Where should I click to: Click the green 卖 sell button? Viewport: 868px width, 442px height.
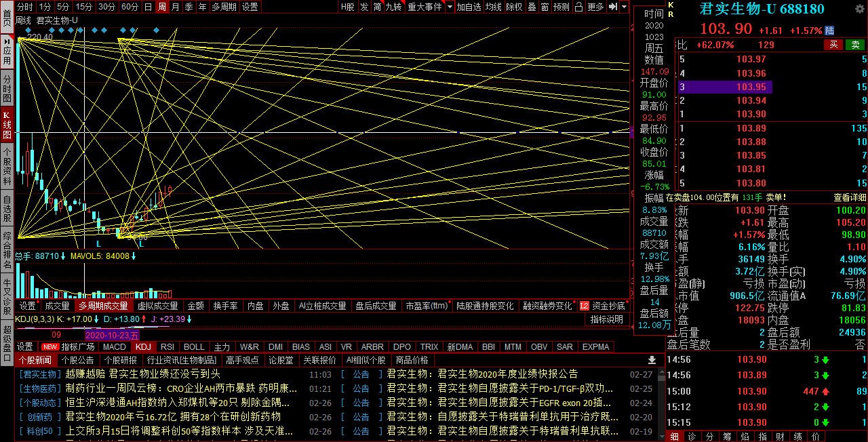tap(855, 45)
